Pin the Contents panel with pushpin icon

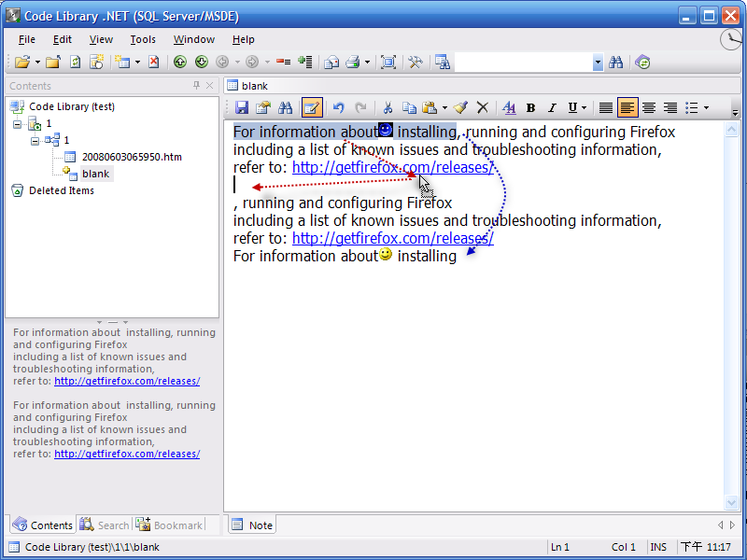(x=196, y=85)
